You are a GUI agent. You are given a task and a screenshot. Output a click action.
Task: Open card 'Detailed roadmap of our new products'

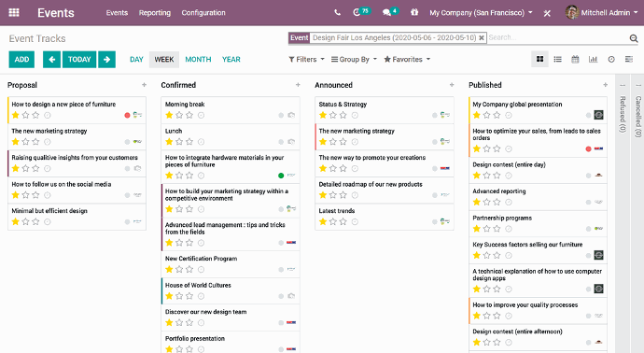point(385,190)
